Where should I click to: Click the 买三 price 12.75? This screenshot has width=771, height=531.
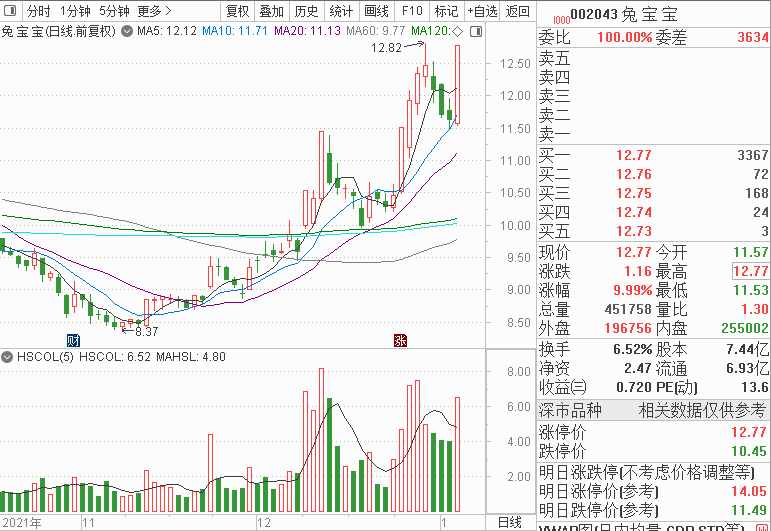634,193
